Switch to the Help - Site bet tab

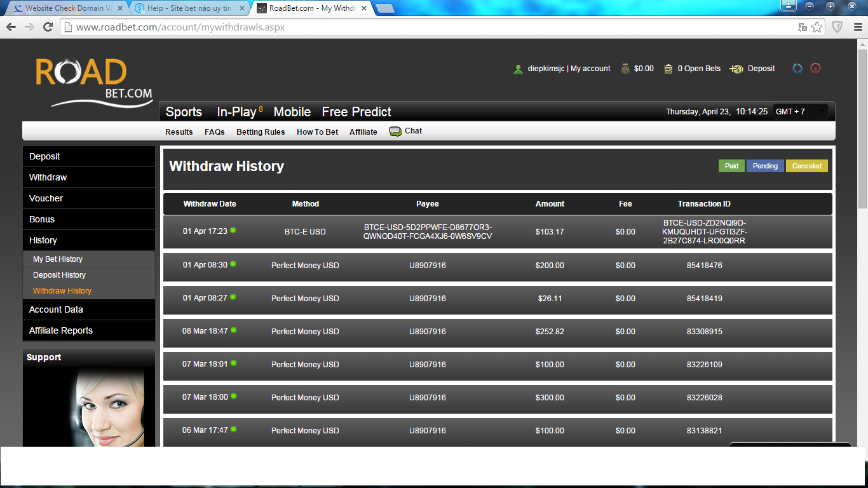coord(189,8)
